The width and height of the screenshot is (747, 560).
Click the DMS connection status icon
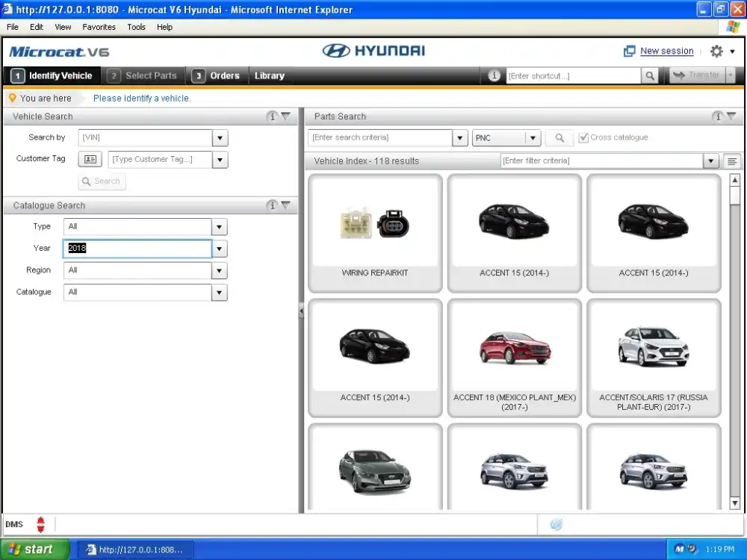point(40,524)
